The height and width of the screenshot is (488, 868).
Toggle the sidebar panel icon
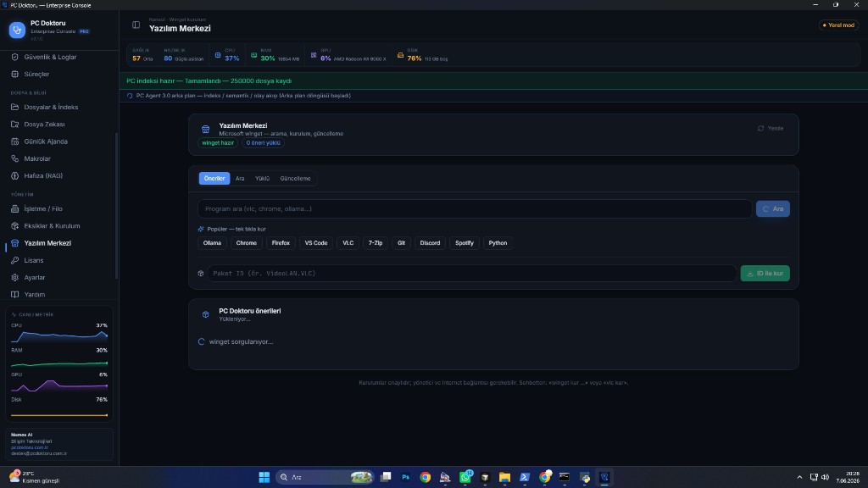tap(136, 25)
